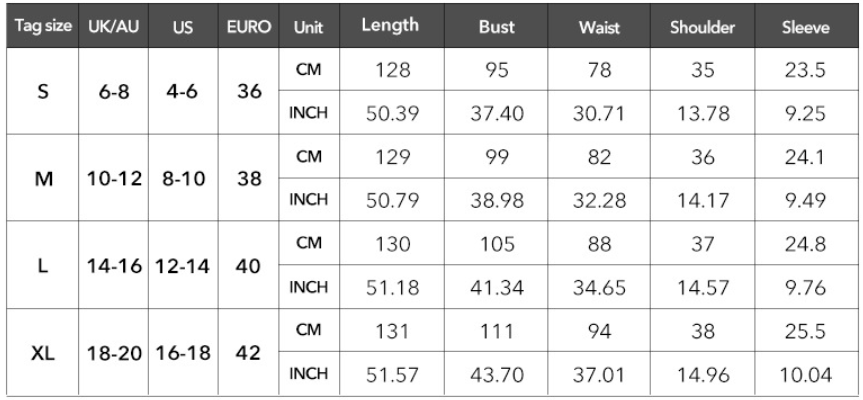Click the Sleeve column header
Image resolution: width=863 pixels, height=400 pixels.
(x=805, y=27)
